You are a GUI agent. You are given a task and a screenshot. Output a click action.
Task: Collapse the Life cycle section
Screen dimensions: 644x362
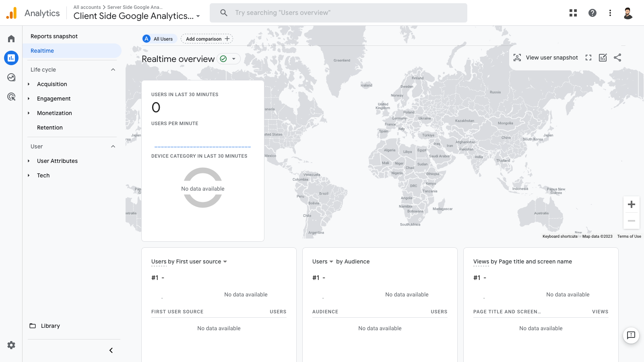(x=113, y=70)
